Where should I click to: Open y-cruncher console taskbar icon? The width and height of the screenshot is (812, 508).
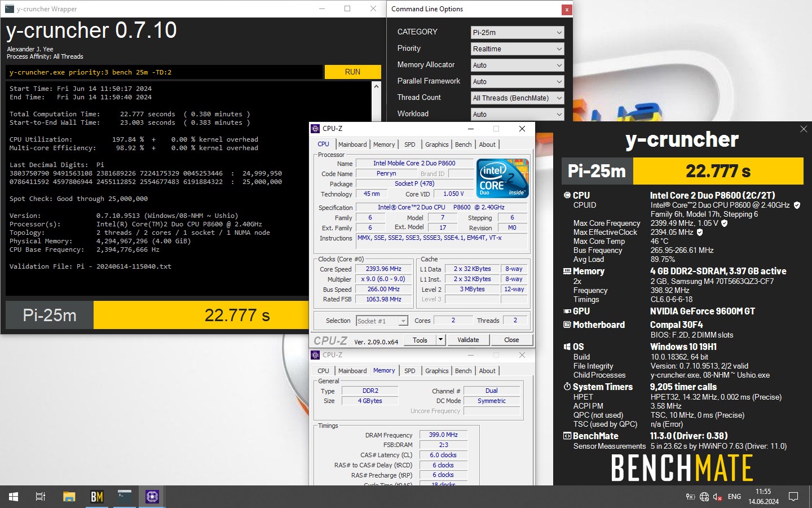[x=125, y=497]
